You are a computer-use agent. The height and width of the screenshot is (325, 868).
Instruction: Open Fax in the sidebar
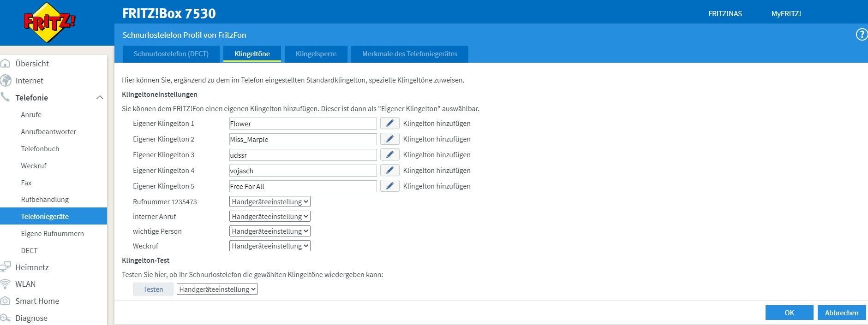[x=26, y=183]
